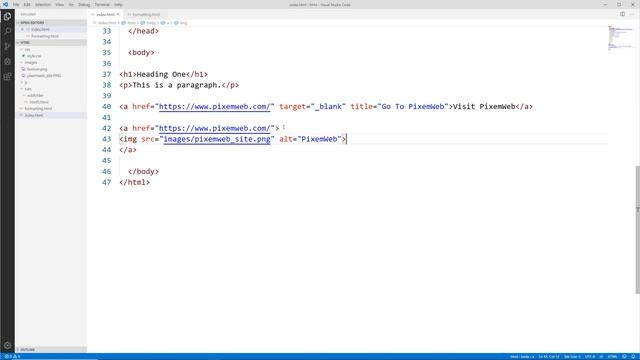Open the View menu

tap(60, 4)
